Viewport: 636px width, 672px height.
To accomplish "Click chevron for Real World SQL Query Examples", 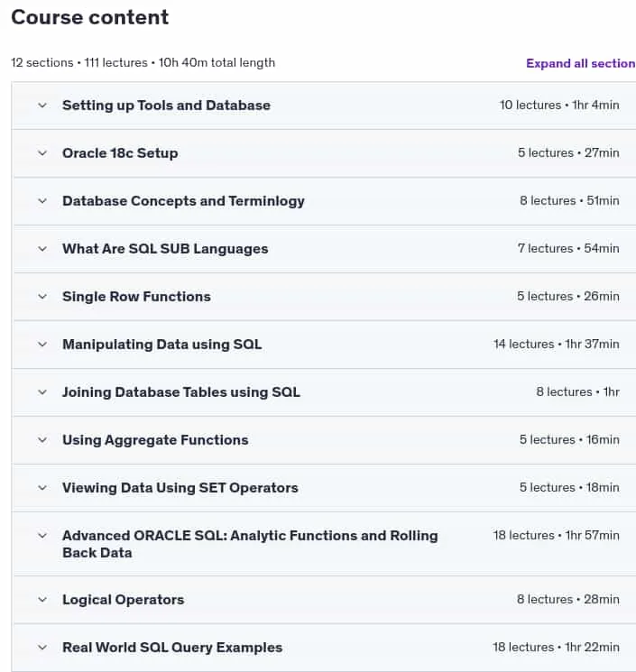I will tap(42, 647).
